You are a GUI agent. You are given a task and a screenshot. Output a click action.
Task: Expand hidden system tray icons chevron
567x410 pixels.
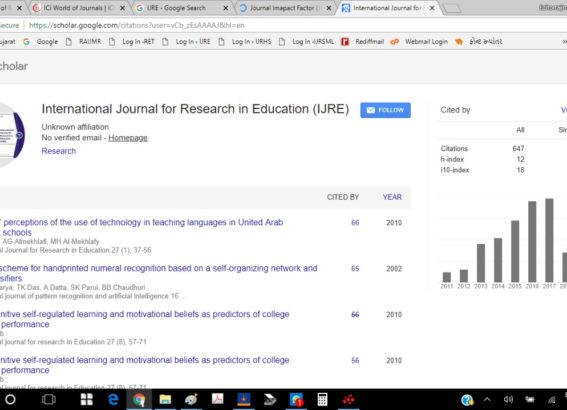click(487, 400)
